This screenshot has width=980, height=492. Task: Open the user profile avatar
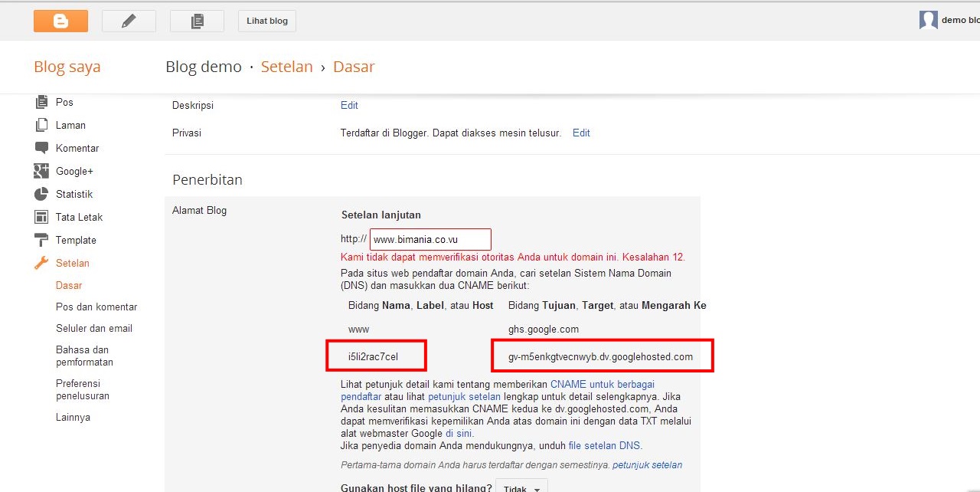(x=928, y=20)
